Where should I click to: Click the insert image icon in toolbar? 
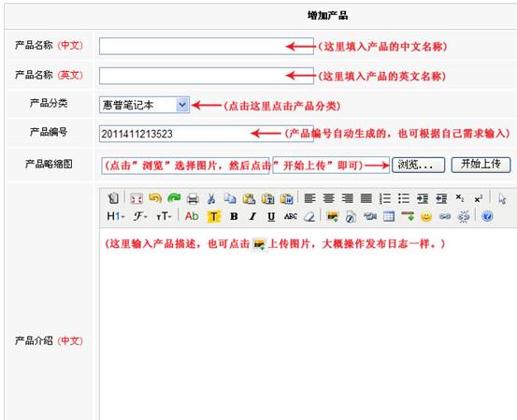(x=333, y=216)
